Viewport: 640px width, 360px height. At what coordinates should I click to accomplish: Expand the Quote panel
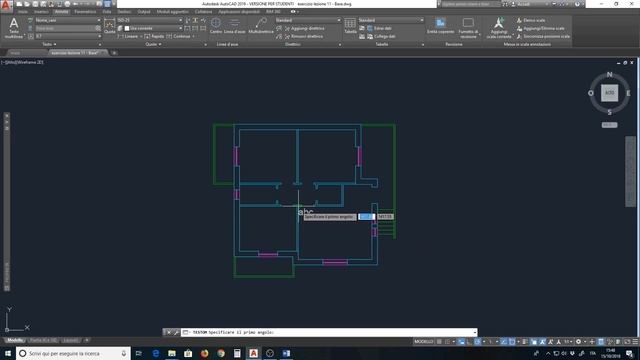pyautogui.click(x=153, y=44)
